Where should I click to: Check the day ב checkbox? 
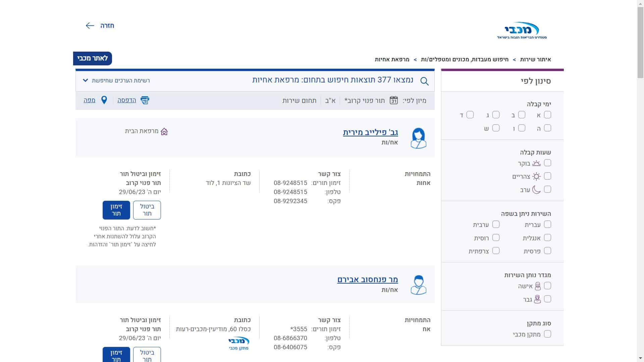pyautogui.click(x=522, y=115)
